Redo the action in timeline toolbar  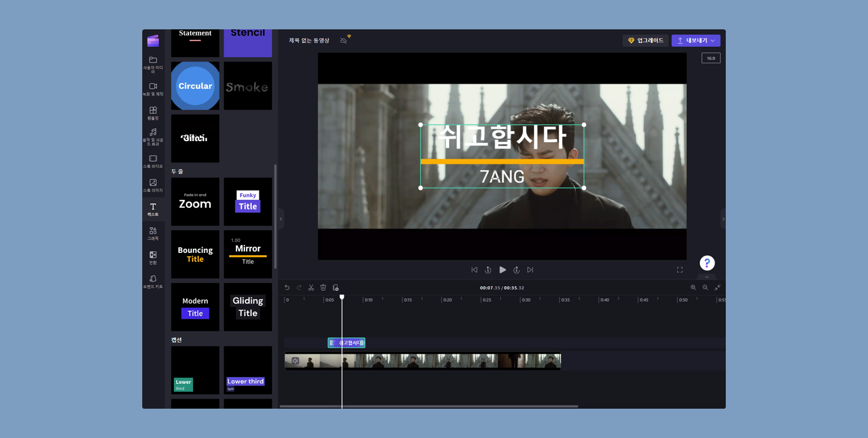(x=299, y=287)
